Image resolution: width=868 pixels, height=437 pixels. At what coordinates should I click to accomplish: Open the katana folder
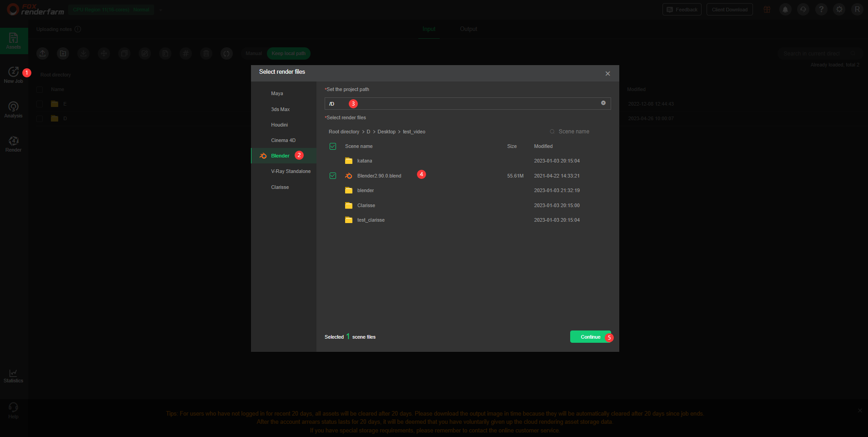click(365, 161)
